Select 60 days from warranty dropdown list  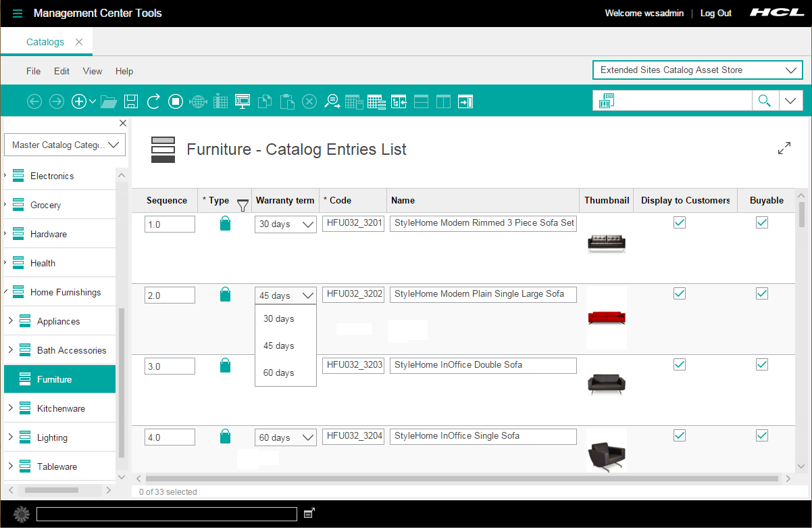[279, 373]
